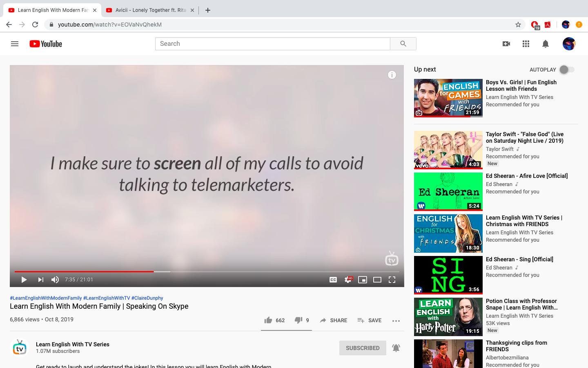Viewport: 588px width, 368px height.
Task: Open the Boys Vs. Girls Friends thumbnail
Action: (448, 98)
